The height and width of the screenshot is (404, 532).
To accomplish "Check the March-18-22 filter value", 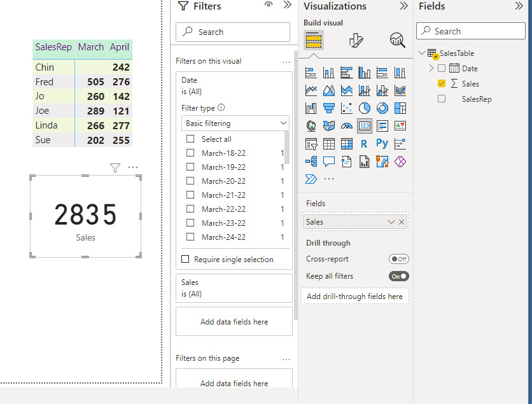I will coord(190,153).
